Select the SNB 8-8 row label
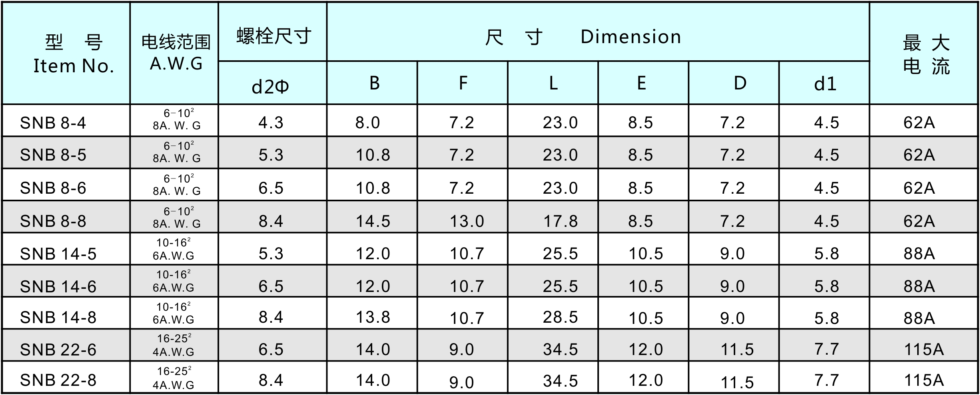The image size is (980, 395). (x=53, y=221)
